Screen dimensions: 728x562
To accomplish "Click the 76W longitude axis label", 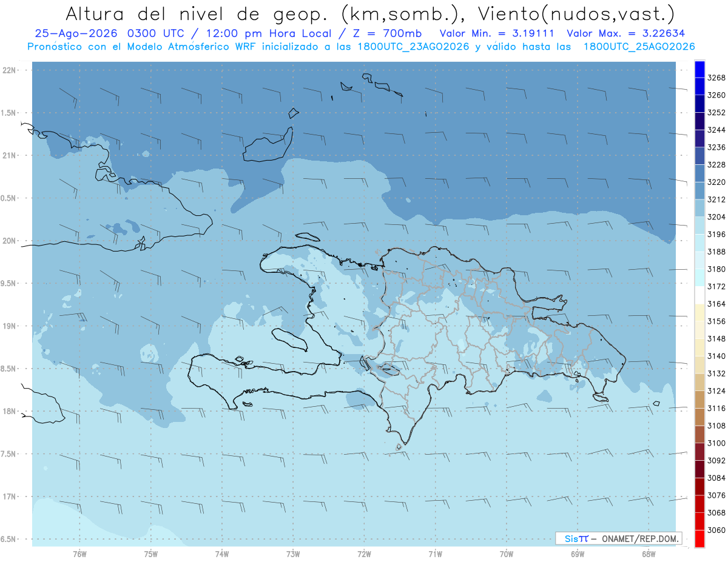I will tap(79, 554).
